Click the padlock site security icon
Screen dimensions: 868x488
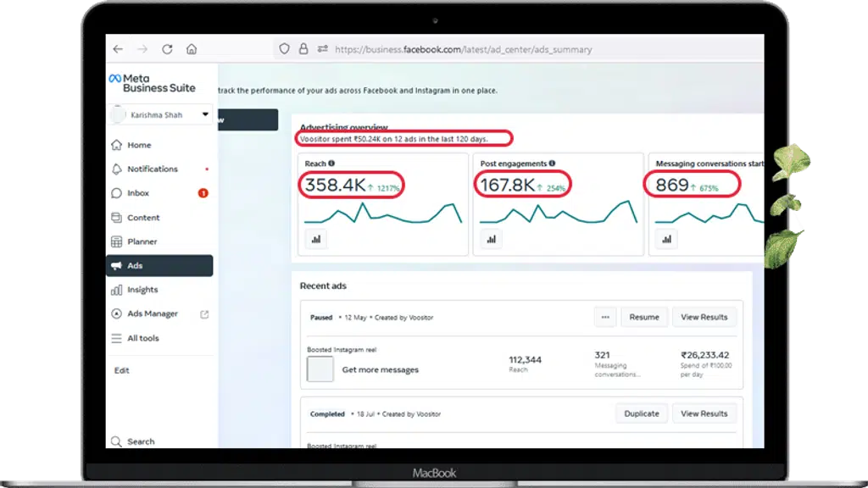[303, 49]
